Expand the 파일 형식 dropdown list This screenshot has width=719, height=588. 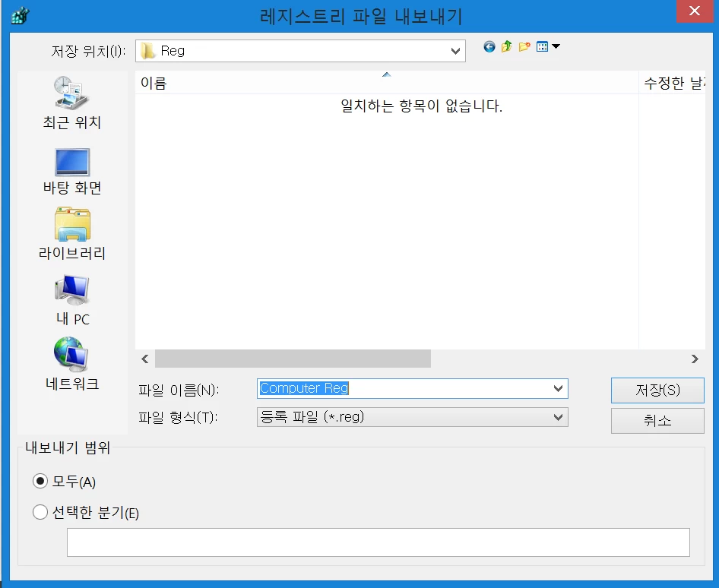tap(559, 417)
